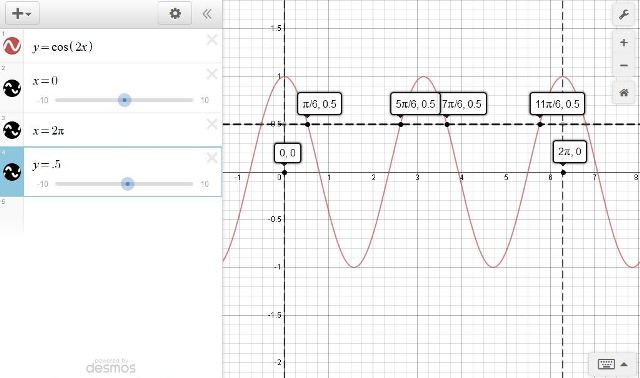Zoom in with the plus button
The width and height of the screenshot is (640, 378).
624,42
